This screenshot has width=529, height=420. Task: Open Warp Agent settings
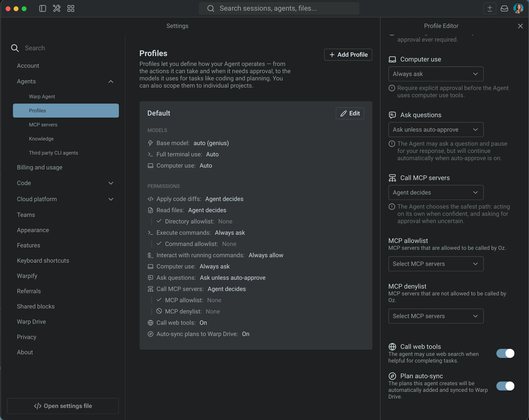point(42,96)
